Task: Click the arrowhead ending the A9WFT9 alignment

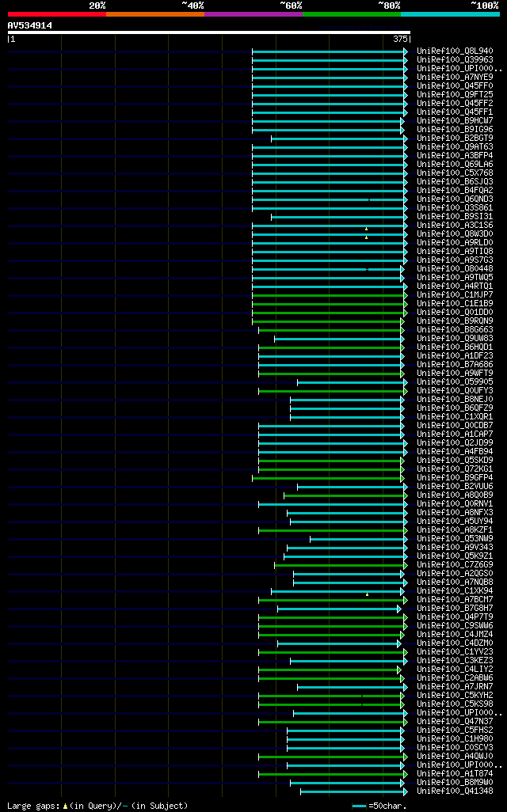Action: pos(402,374)
